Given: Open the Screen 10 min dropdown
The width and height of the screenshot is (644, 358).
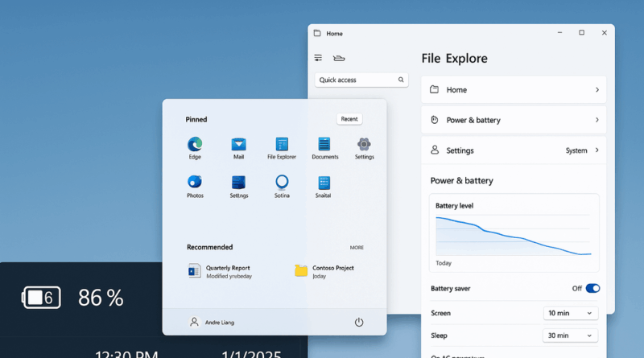Looking at the screenshot, I should click(x=571, y=313).
